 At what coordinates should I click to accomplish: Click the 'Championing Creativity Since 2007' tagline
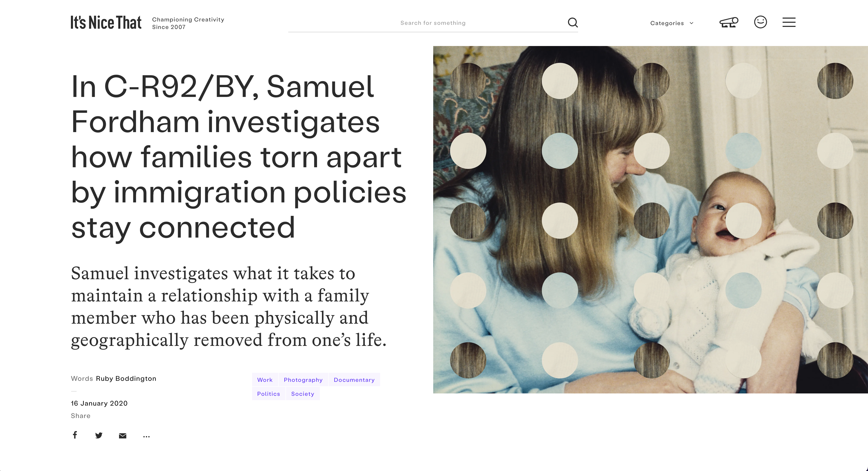(x=188, y=23)
